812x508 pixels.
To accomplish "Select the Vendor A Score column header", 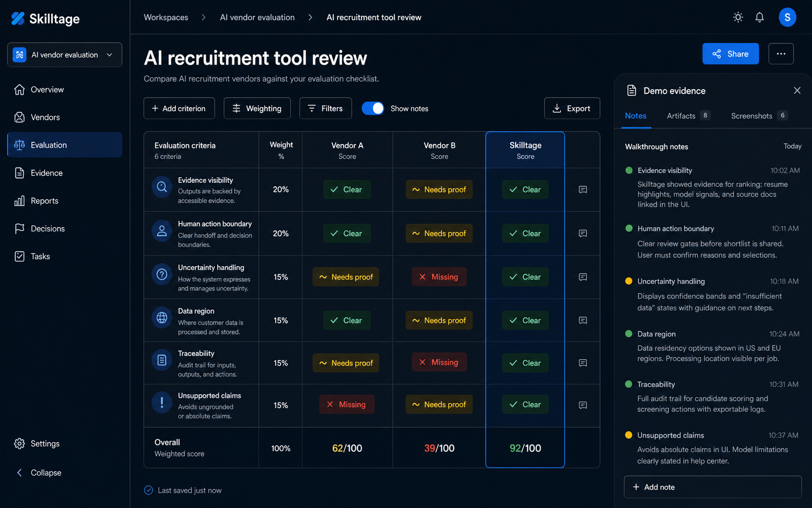I will click(347, 150).
